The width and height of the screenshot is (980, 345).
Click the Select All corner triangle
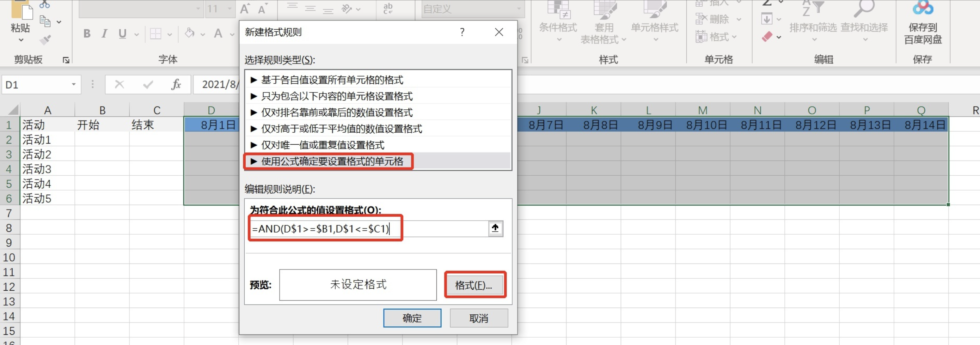(x=13, y=110)
